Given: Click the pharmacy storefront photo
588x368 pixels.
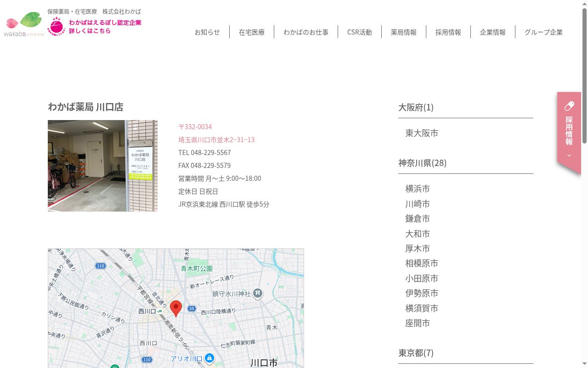Looking at the screenshot, I should (102, 166).
